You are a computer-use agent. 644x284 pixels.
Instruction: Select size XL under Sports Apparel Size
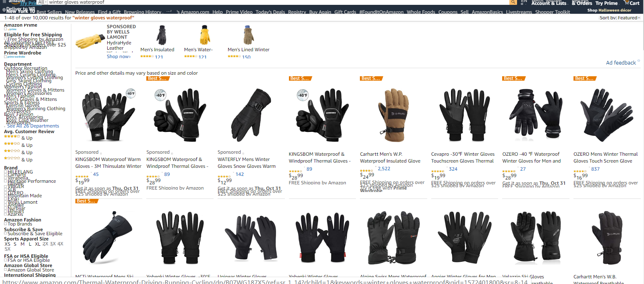(x=37, y=244)
